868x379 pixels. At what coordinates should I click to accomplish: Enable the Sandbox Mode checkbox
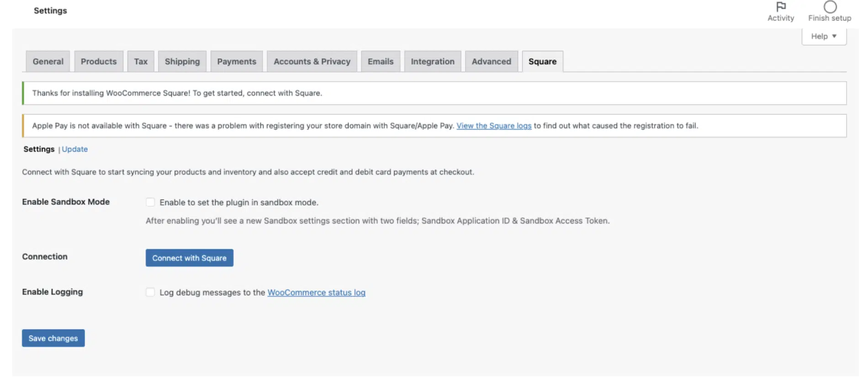150,202
